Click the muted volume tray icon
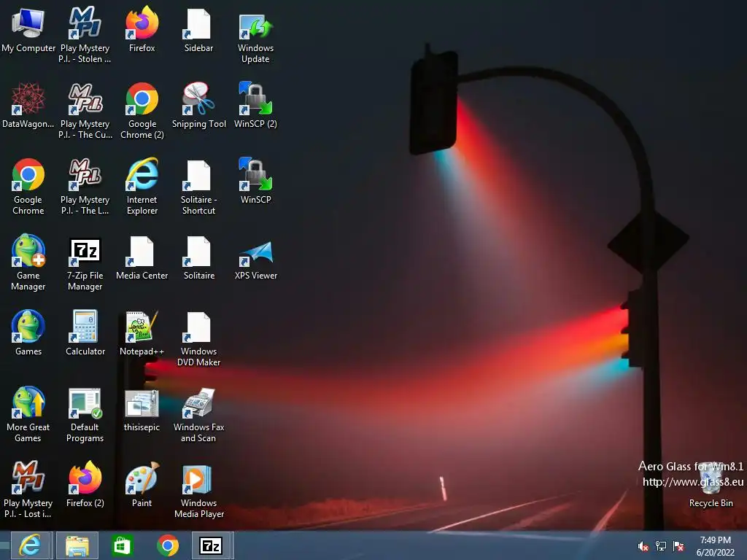747x560 pixels. [x=643, y=546]
